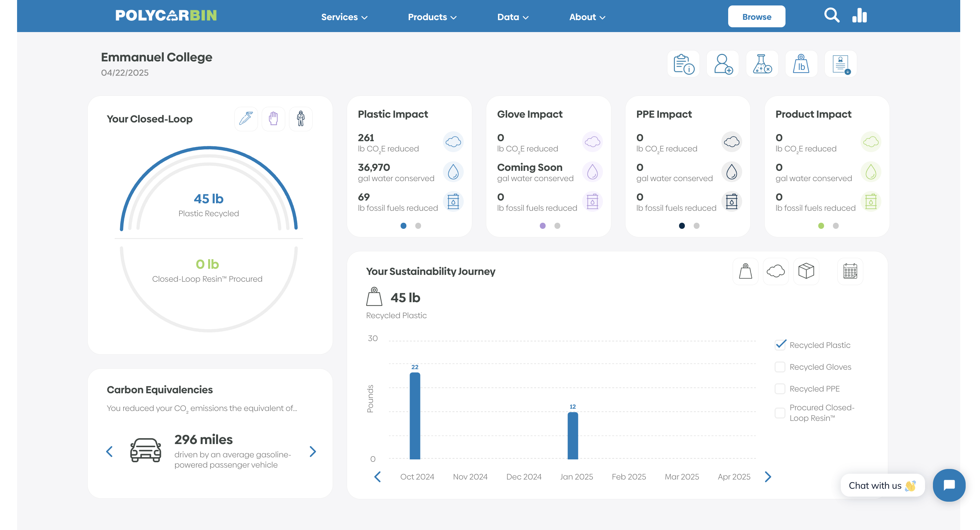Open the bar chart dashboard icon

coord(859,16)
